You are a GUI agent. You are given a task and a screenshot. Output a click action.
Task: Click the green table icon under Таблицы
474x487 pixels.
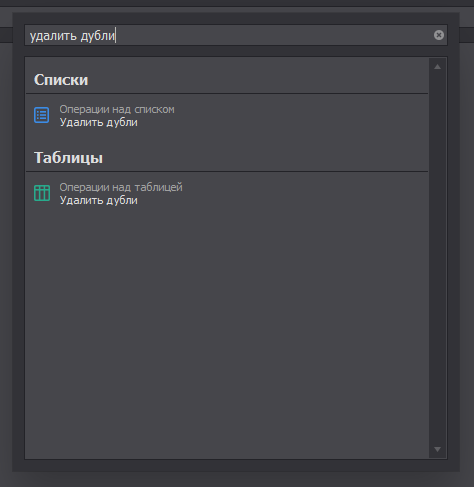42,193
